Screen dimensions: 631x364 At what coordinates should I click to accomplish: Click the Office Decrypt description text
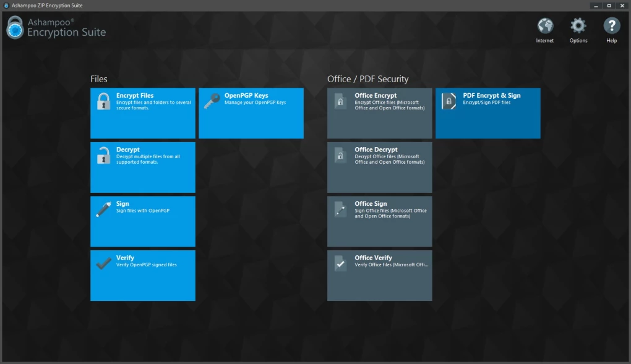point(390,159)
